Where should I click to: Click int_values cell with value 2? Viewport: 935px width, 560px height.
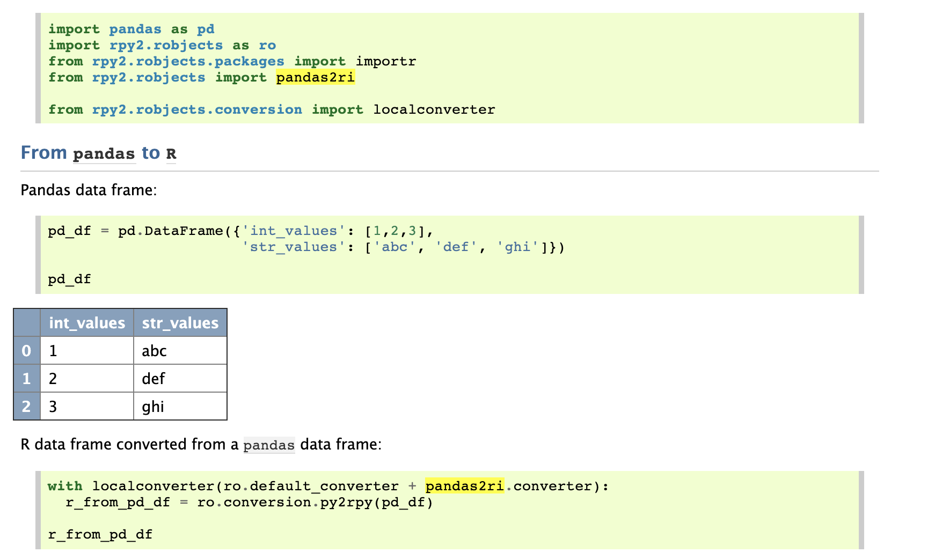pos(87,379)
